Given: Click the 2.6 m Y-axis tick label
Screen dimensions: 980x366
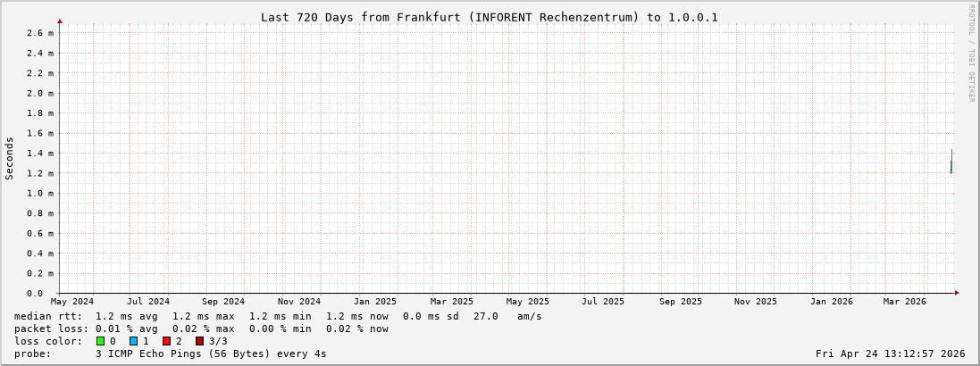Looking at the screenshot, I should pyautogui.click(x=40, y=33).
